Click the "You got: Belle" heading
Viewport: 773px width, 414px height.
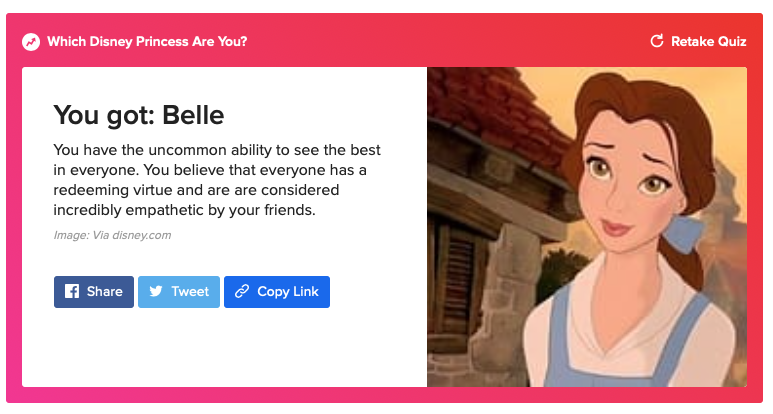[x=138, y=115]
